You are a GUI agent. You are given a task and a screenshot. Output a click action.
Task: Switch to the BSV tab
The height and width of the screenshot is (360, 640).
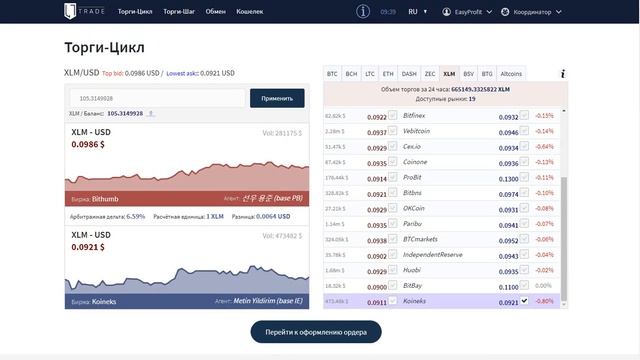point(468,74)
